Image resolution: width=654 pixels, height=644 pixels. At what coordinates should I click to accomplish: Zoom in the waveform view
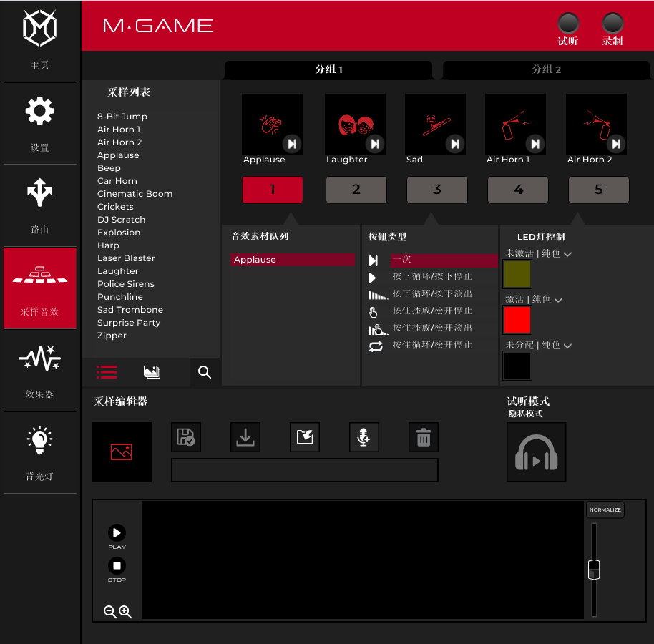click(125, 612)
